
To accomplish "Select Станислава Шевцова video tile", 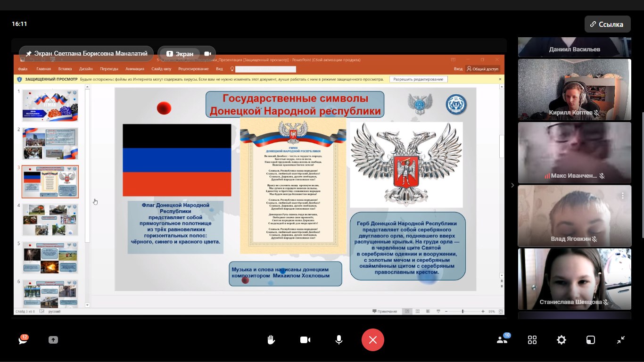I will tap(574, 279).
